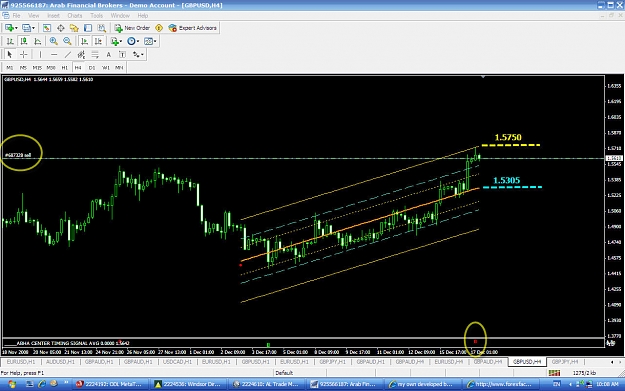
Task: Select the Fibonacci retracement tool
Action: (x=95, y=54)
